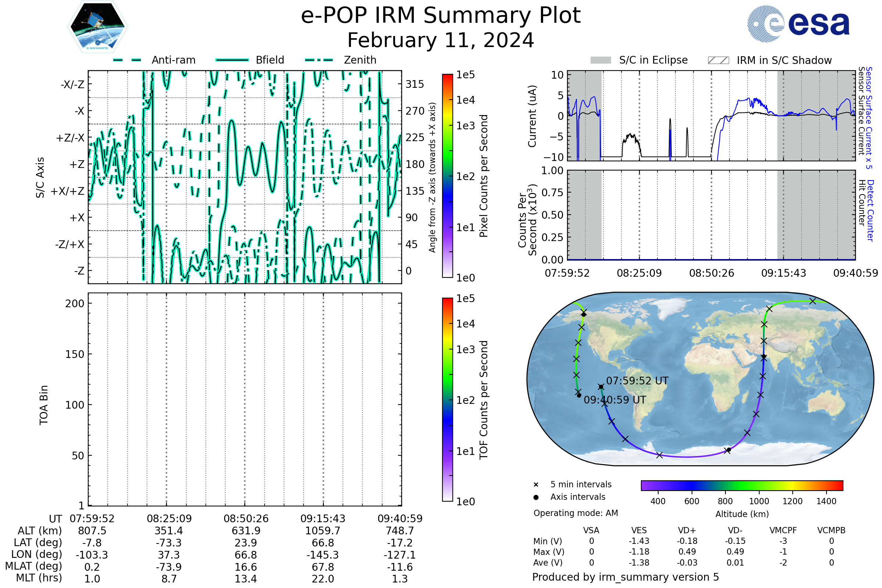Click the TOF Counts per Second colorbar
Viewport: 882px width, 588px height.
pyautogui.click(x=447, y=400)
